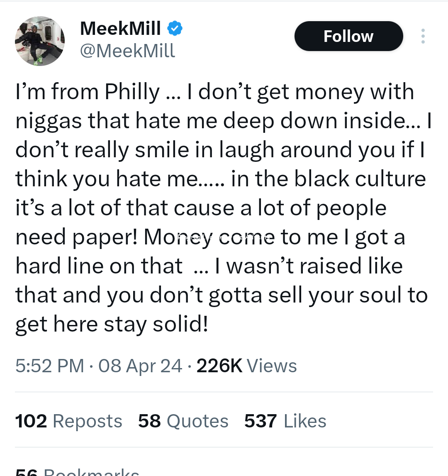View the 226K Views count

(246, 366)
